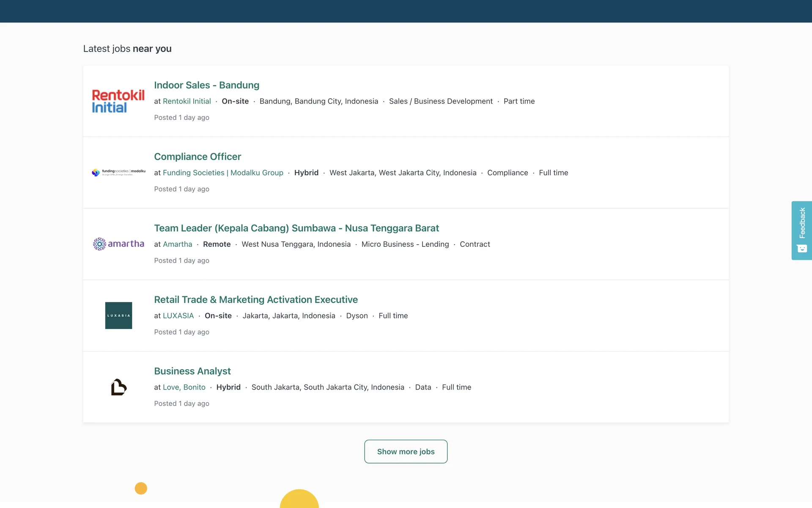Image resolution: width=812 pixels, height=508 pixels.
Task: Click the Amartha company name link
Action: click(177, 244)
